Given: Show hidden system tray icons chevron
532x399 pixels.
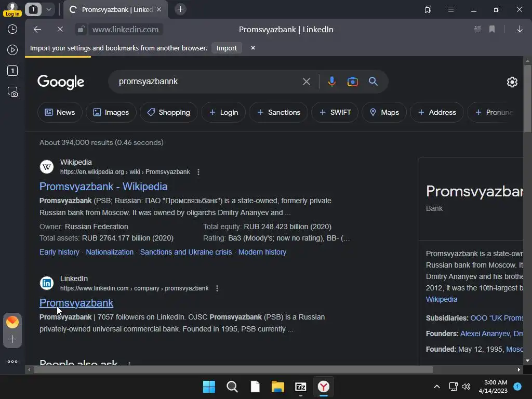Looking at the screenshot, I should [437, 387].
